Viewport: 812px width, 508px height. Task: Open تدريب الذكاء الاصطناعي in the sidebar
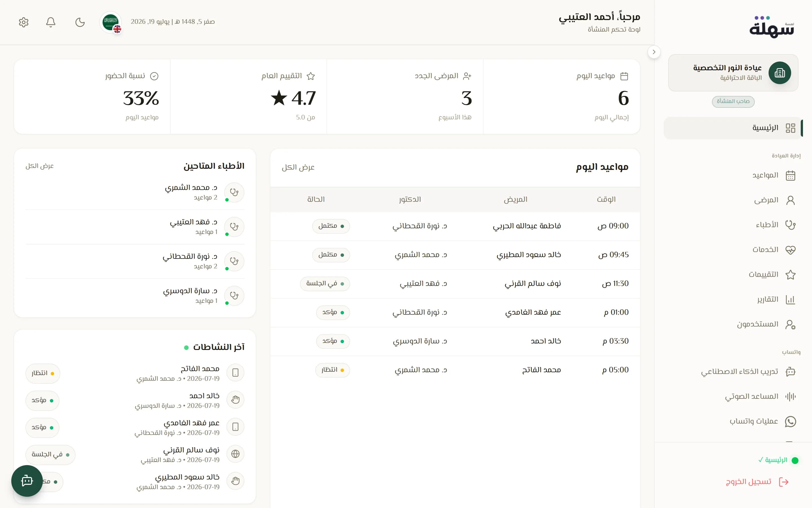(x=733, y=372)
